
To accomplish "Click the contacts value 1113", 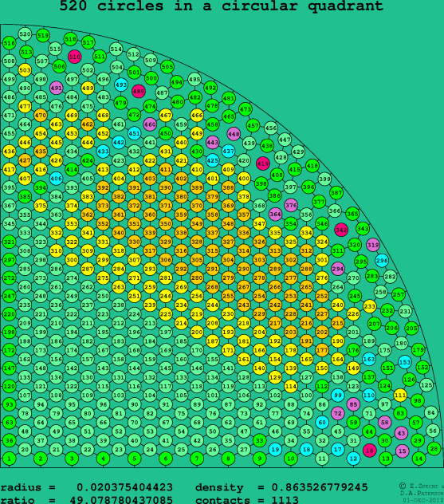I will tap(285, 500).
